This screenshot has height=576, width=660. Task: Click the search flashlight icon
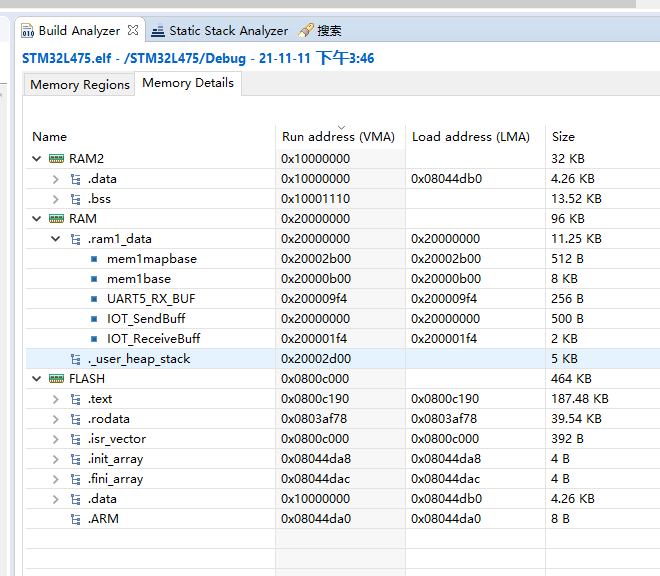click(306, 30)
